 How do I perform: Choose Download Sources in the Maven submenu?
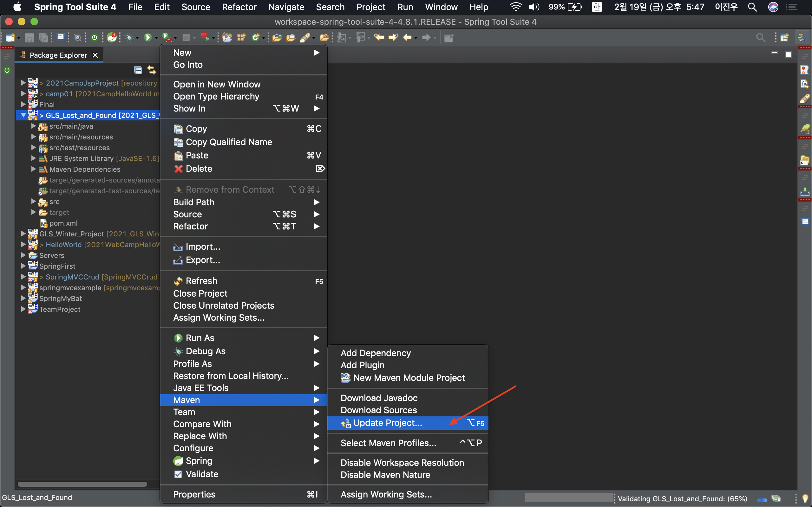point(378,410)
